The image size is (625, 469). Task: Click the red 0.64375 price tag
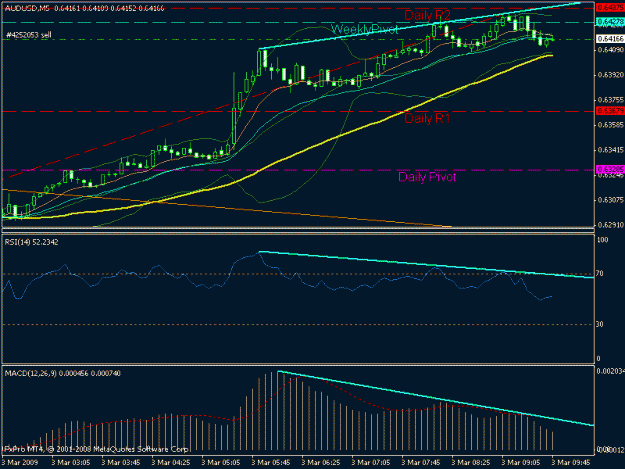point(610,8)
